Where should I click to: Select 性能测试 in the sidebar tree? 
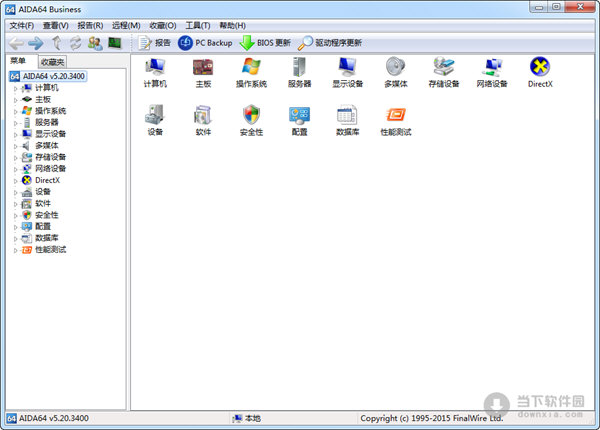pos(44,250)
